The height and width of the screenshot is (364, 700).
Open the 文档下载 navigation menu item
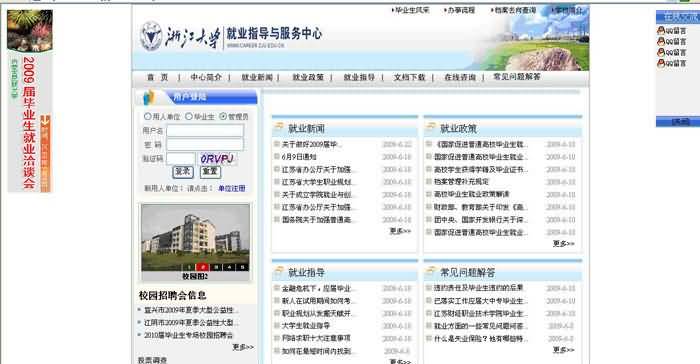409,77
